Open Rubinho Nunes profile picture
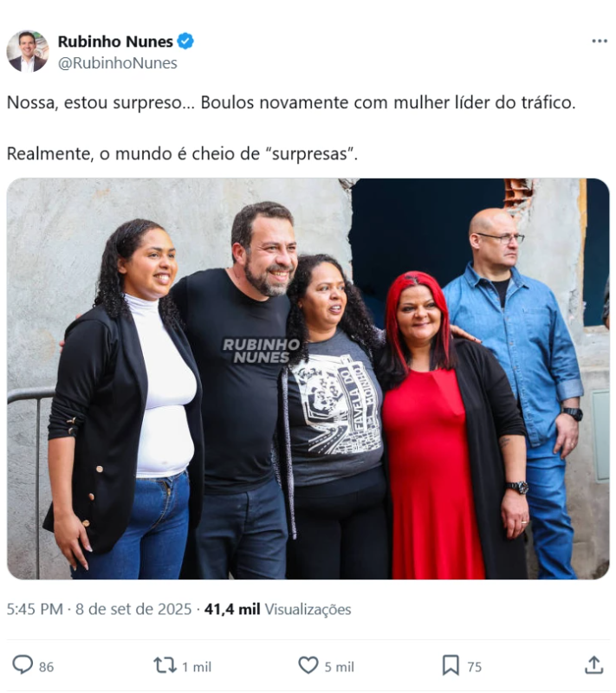 click(x=28, y=51)
